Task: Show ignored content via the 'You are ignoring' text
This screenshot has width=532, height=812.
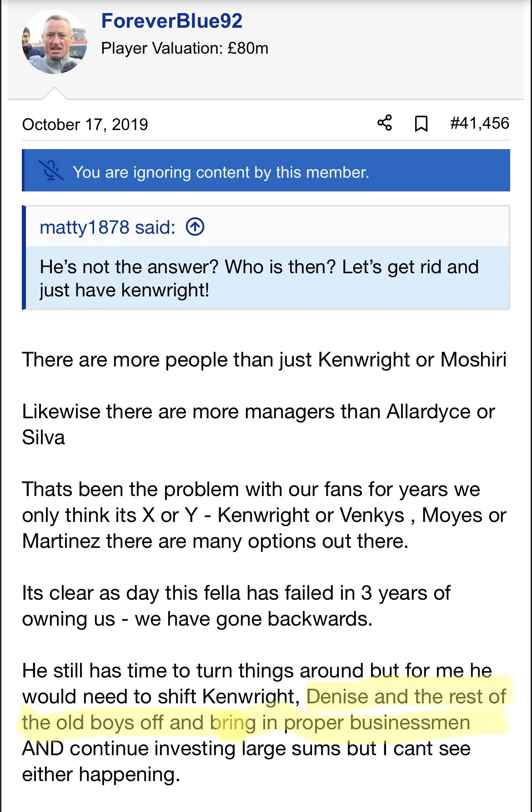Action: [x=221, y=172]
